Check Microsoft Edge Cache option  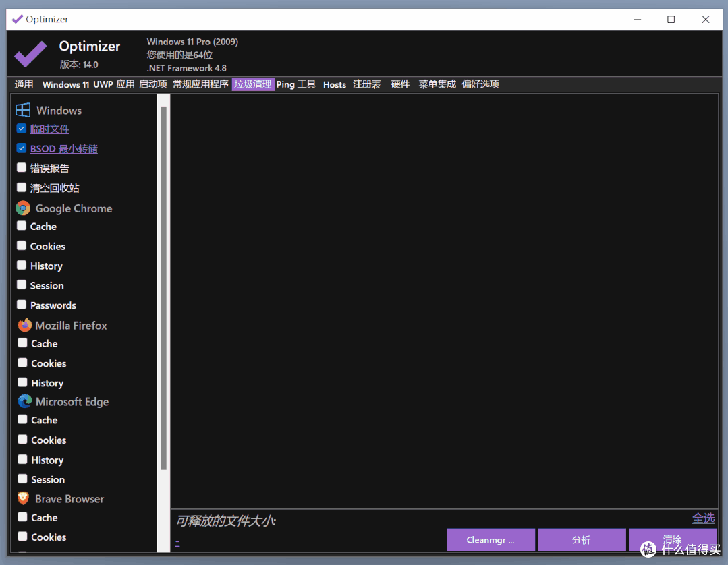click(22, 419)
